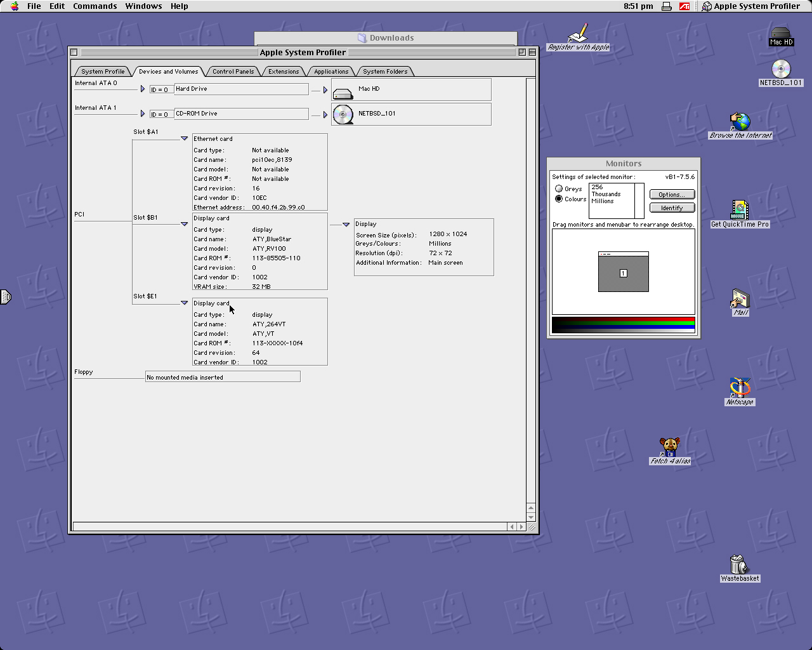
Task: Click the profiler window collapse box
Action: coord(532,52)
